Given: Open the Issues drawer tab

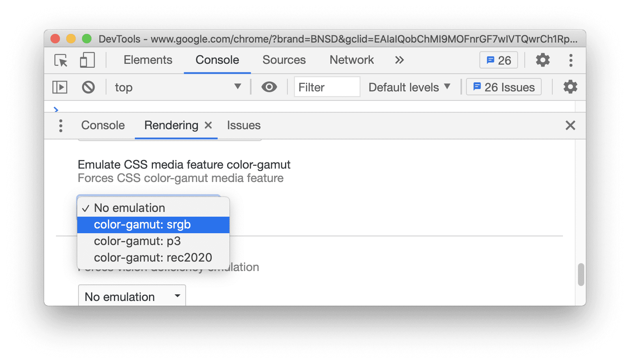Looking at the screenshot, I should pos(243,125).
